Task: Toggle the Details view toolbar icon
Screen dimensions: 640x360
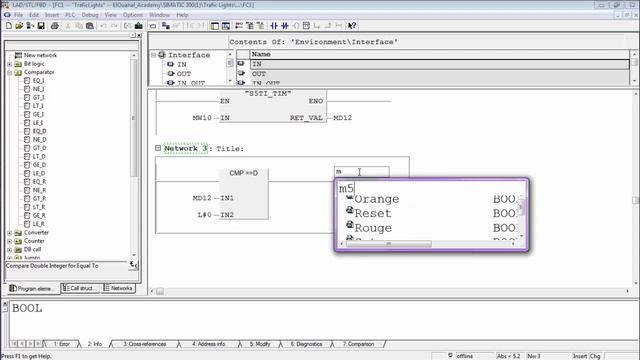Action: (226, 26)
